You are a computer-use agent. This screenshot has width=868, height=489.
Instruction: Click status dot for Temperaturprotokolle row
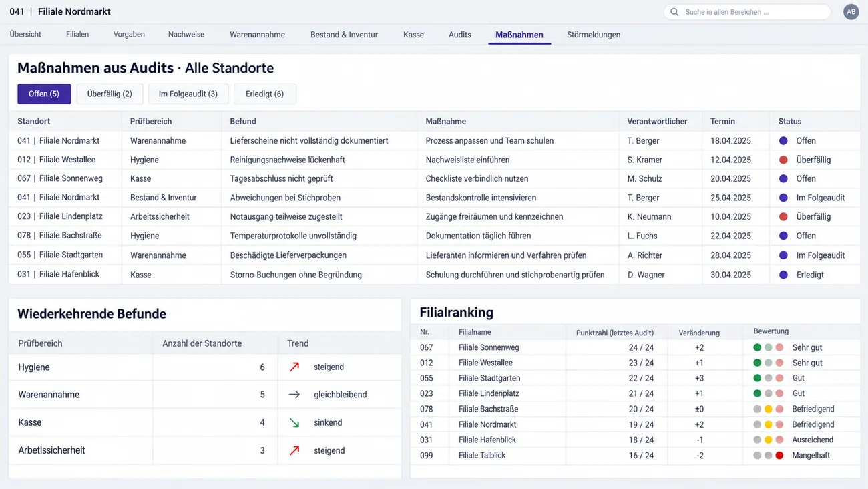[783, 236]
